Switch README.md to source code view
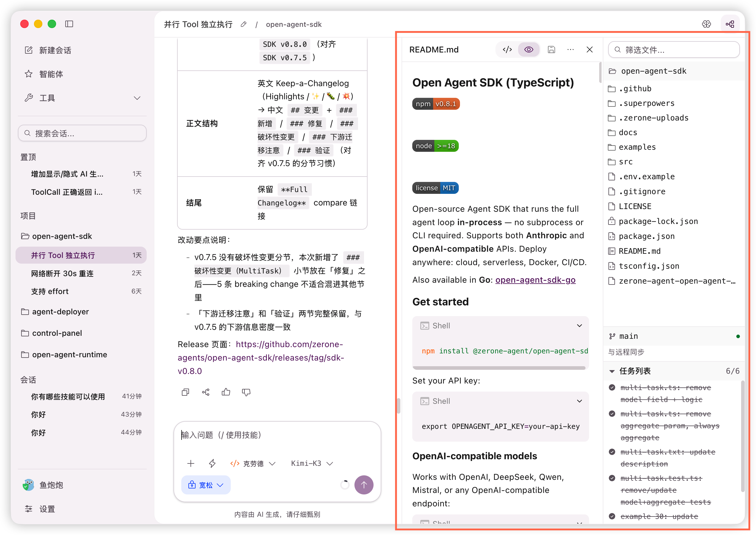756x535 pixels. (x=507, y=50)
